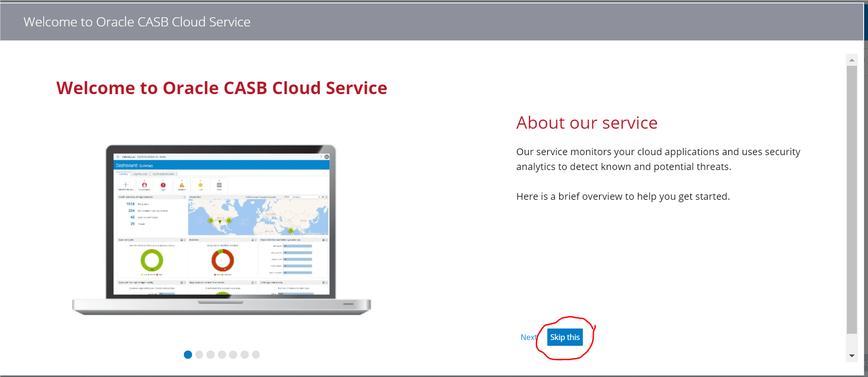
Task: Click the scrollbar up arrow
Action: pos(852,60)
